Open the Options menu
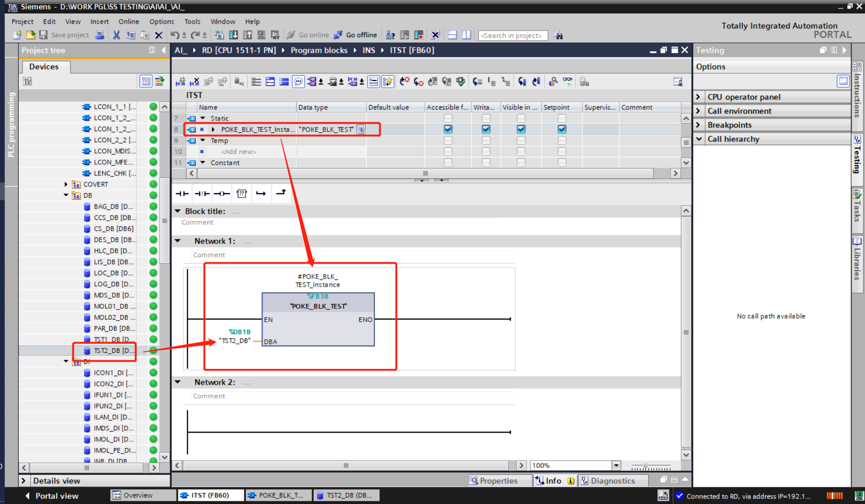The image size is (865, 504). click(162, 21)
